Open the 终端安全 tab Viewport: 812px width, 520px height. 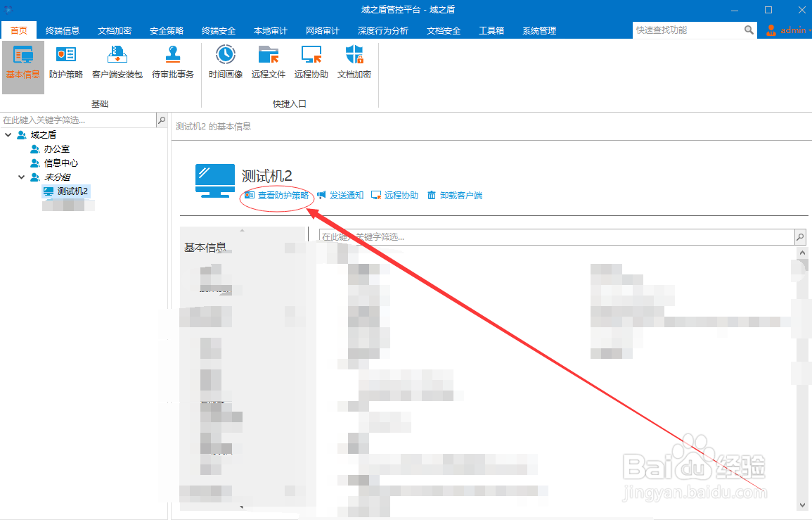[x=219, y=30]
